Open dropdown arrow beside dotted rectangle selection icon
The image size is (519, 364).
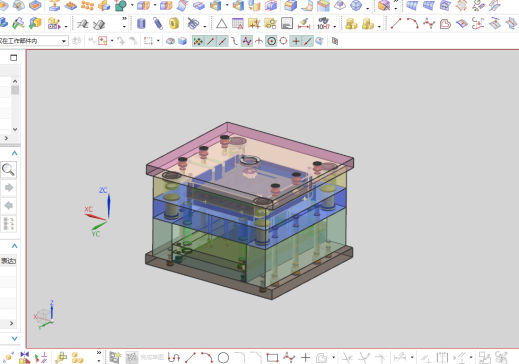point(158,41)
